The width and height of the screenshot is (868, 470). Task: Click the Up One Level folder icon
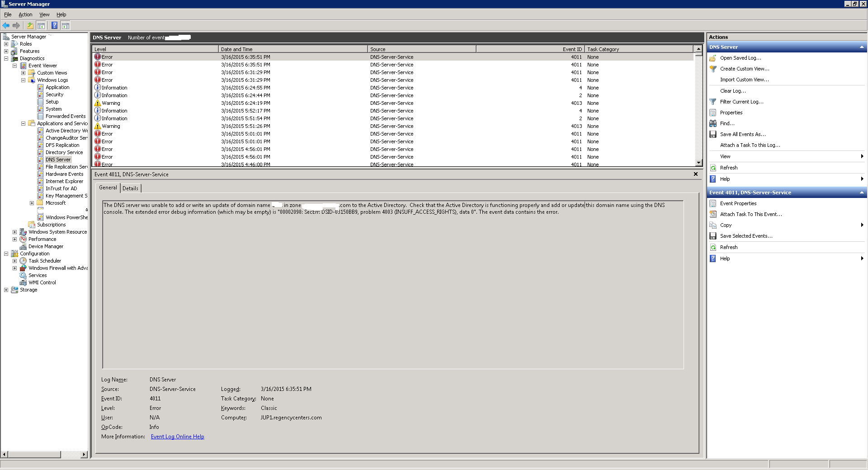coord(30,26)
